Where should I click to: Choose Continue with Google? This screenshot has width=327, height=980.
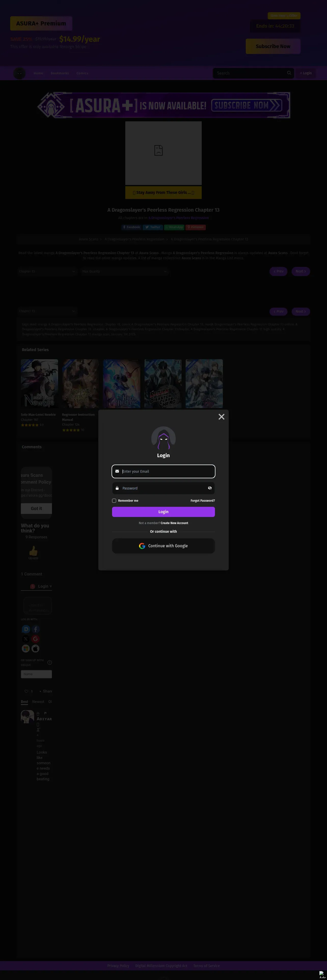point(163,546)
